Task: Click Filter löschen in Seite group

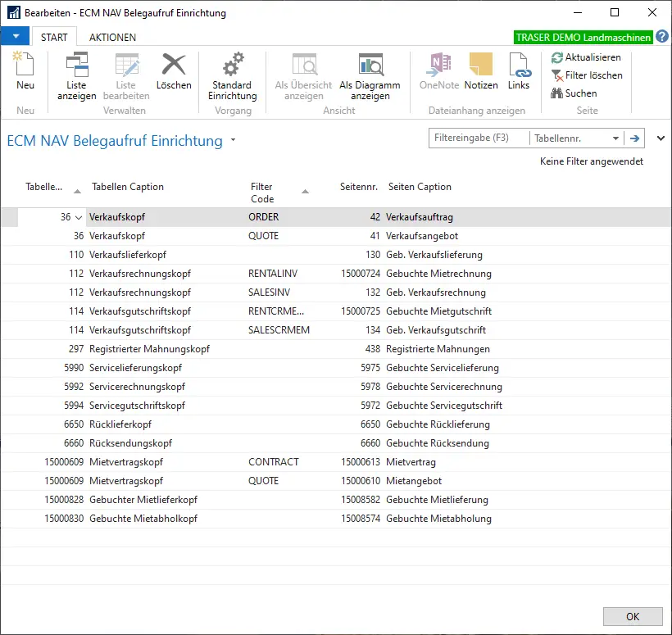Action: coord(587,75)
